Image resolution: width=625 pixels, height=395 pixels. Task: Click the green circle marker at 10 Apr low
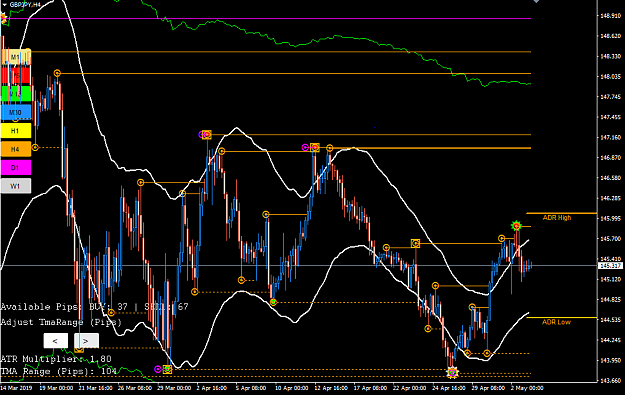[273, 302]
